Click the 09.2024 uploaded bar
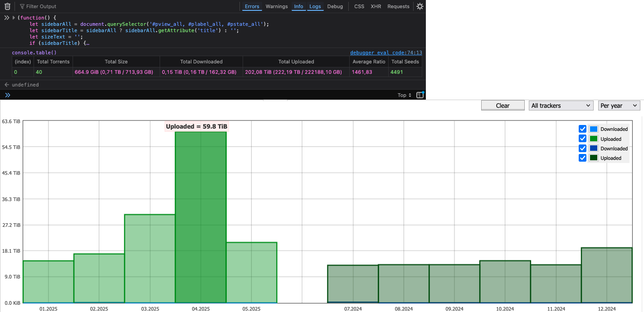This screenshot has width=644, height=312. coord(454,283)
